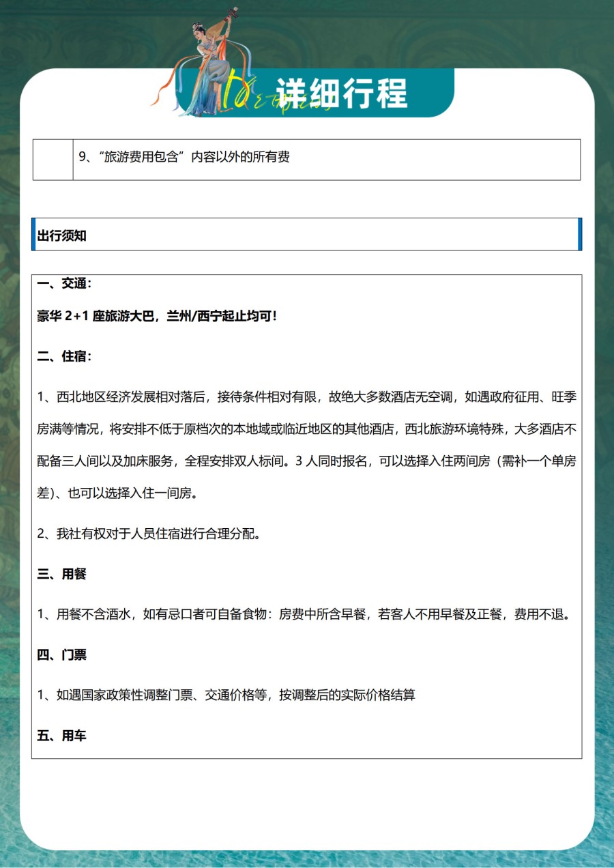This screenshot has width=614, height=868.
Task: Click the heading 四、门票
Action: pyautogui.click(x=62, y=655)
